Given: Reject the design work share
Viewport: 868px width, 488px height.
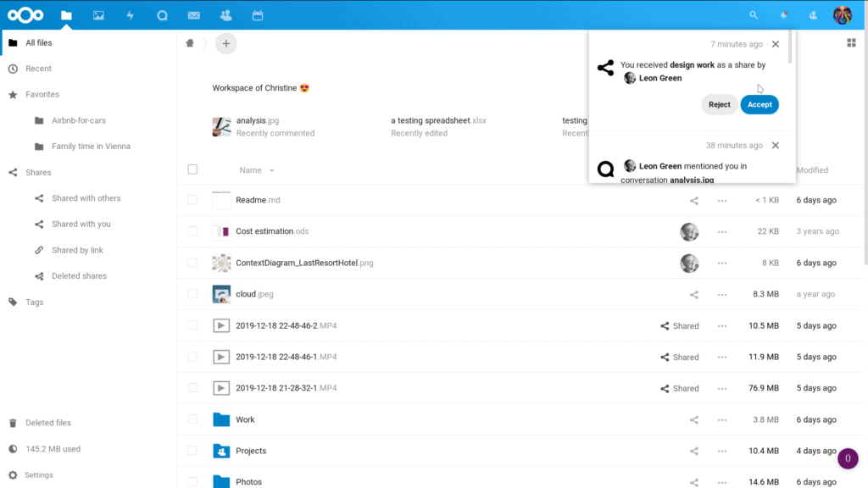Looking at the screenshot, I should point(719,104).
